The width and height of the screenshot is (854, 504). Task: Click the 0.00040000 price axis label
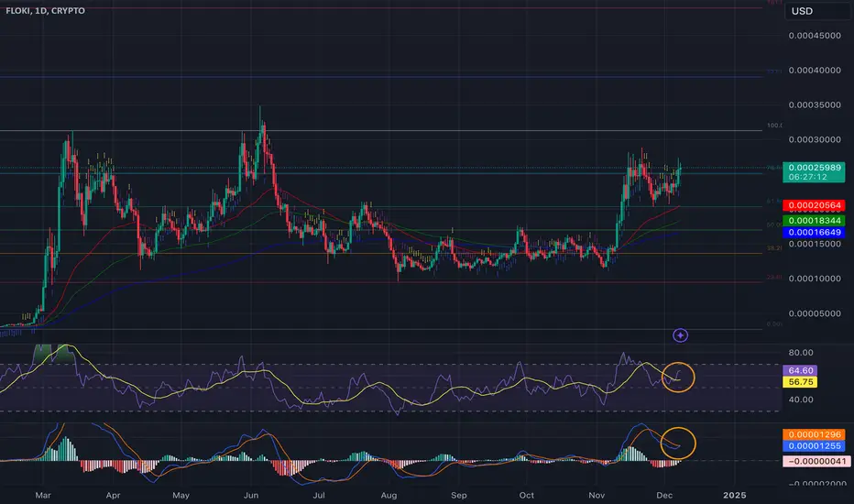(x=815, y=71)
